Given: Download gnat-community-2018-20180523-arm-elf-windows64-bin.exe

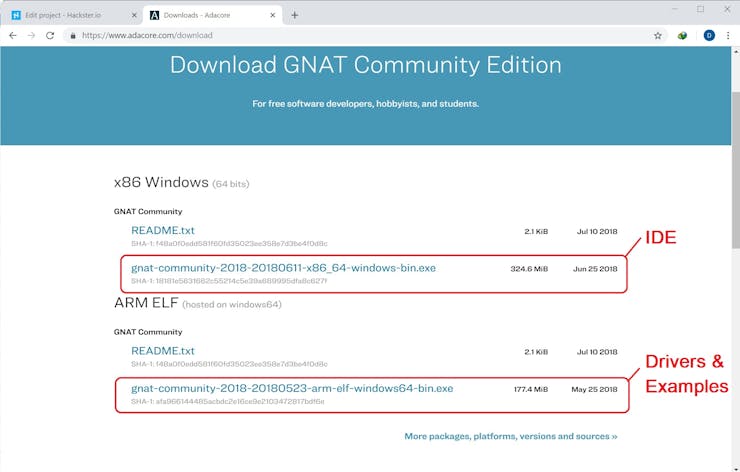Looking at the screenshot, I should coord(292,388).
